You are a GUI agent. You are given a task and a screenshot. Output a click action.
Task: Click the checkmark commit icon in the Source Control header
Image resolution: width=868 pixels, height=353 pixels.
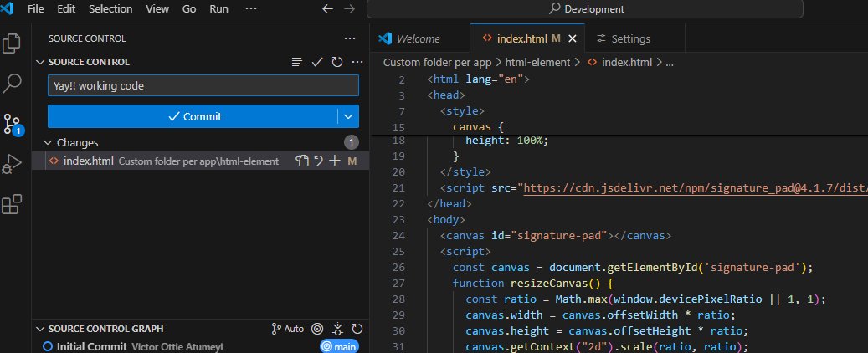pos(317,62)
